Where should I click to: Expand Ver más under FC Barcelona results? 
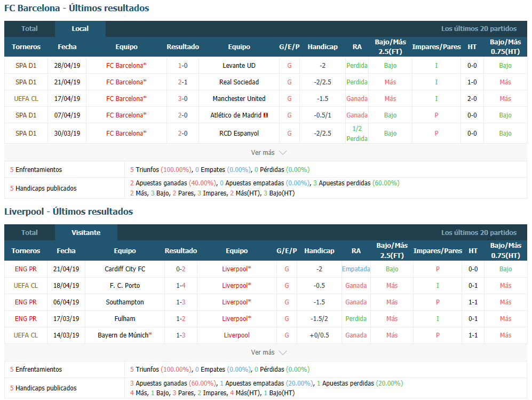tap(269, 152)
